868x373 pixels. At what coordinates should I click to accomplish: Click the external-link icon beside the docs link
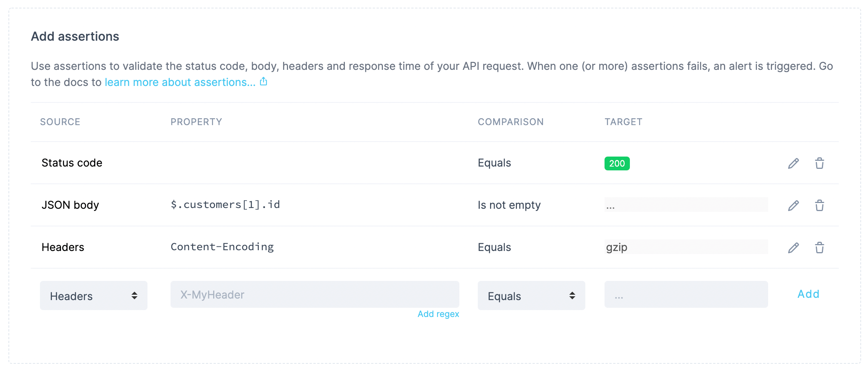(263, 81)
